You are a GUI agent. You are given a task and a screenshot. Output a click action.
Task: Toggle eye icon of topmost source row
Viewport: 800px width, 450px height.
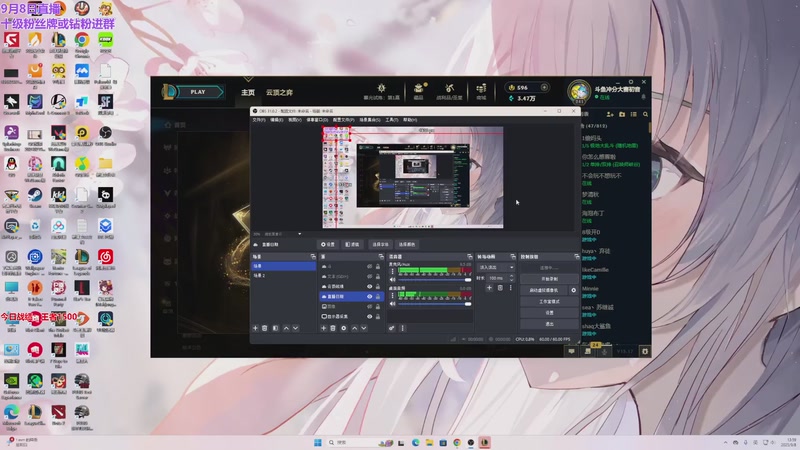click(369, 266)
